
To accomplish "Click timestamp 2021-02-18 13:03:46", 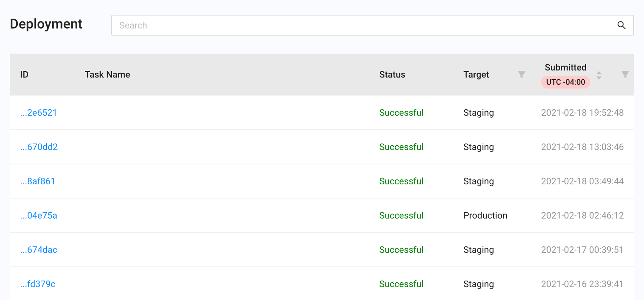I will coord(582,147).
